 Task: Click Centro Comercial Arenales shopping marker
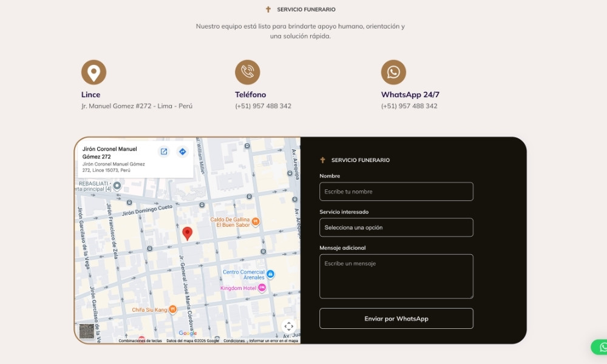[270, 274]
